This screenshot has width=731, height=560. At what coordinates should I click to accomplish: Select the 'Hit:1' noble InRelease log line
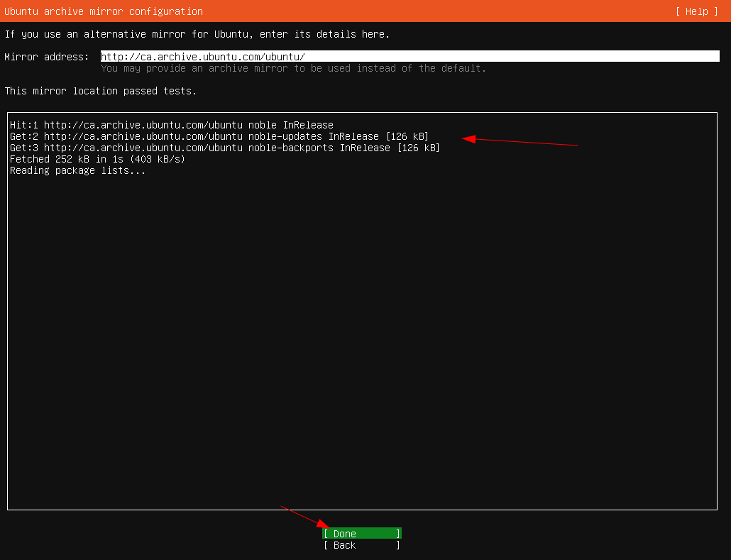(x=171, y=125)
